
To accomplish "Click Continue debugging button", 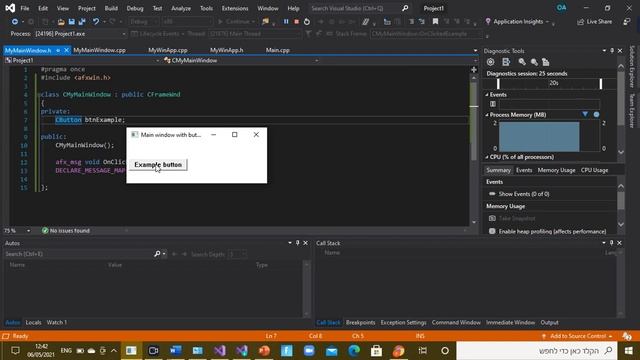I will pyautogui.click(x=236, y=22).
